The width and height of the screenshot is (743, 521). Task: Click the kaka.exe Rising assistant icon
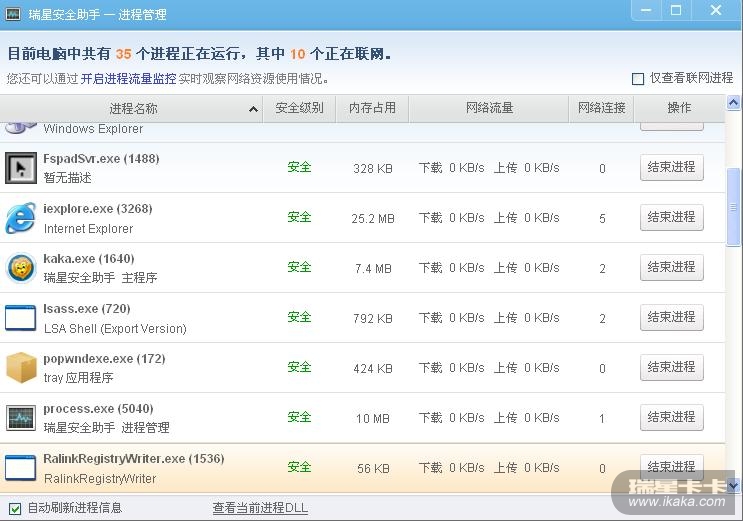pos(20,268)
